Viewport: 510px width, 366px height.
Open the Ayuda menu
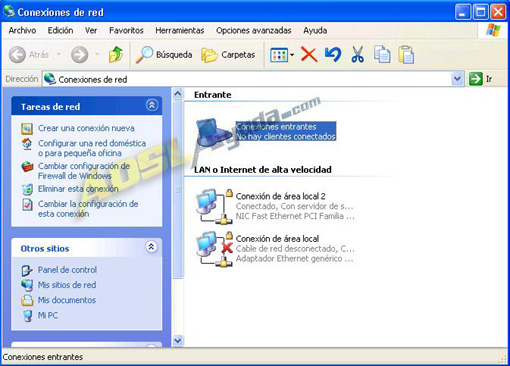[x=315, y=30]
